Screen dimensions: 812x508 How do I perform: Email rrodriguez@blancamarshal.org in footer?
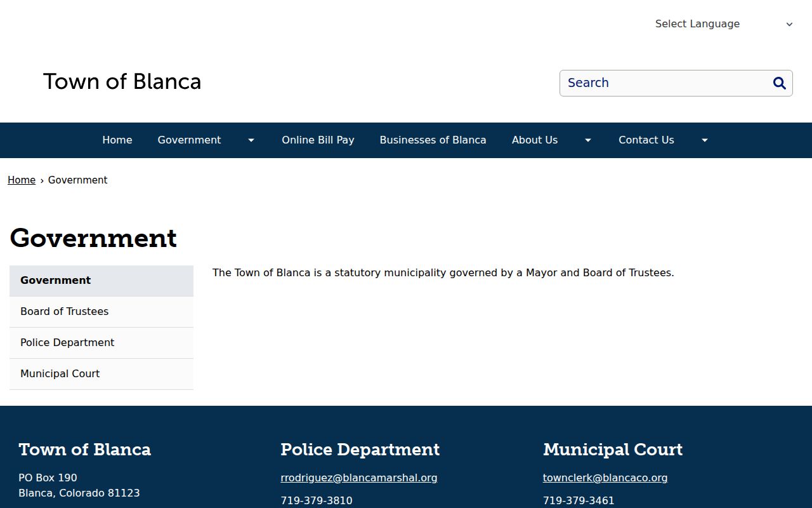pos(359,478)
